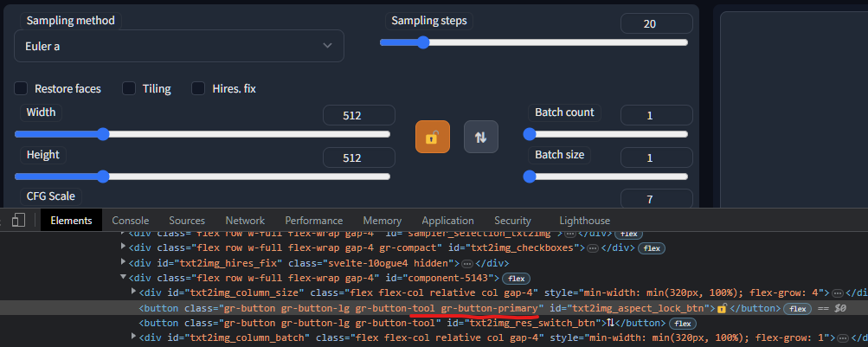Click the Width value field
Viewport: 868px width, 347px height.
pyautogui.click(x=359, y=115)
